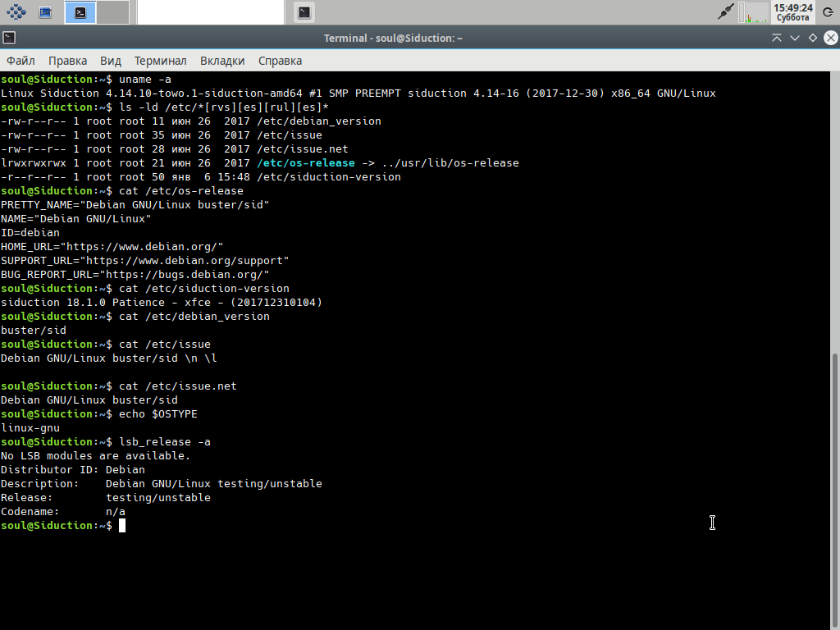Click the kernel version output line
Viewport: 840px width, 630px height.
pos(358,94)
